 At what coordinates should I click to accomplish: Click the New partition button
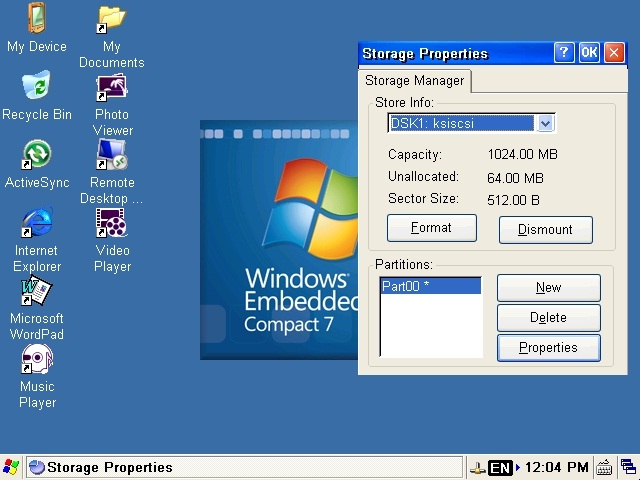coord(549,288)
